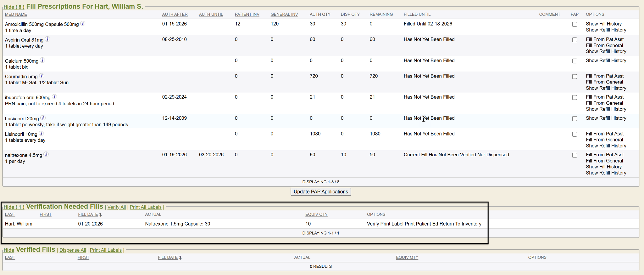Viewport: 644px width, 275px height.
Task: Sort prescriptions by MED NAME column
Action: (16, 14)
